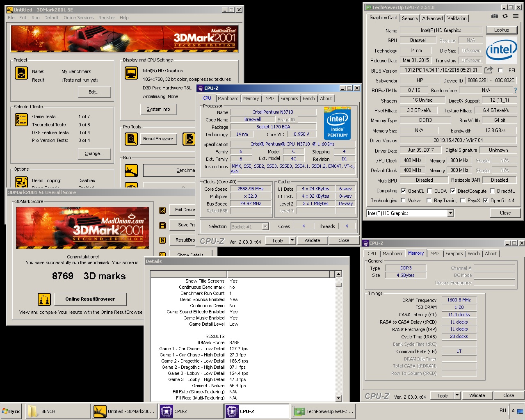Screen dimensions: 525x420
Task: Switch to the Sensors tab in GPU-Z
Action: pyautogui.click(x=410, y=18)
